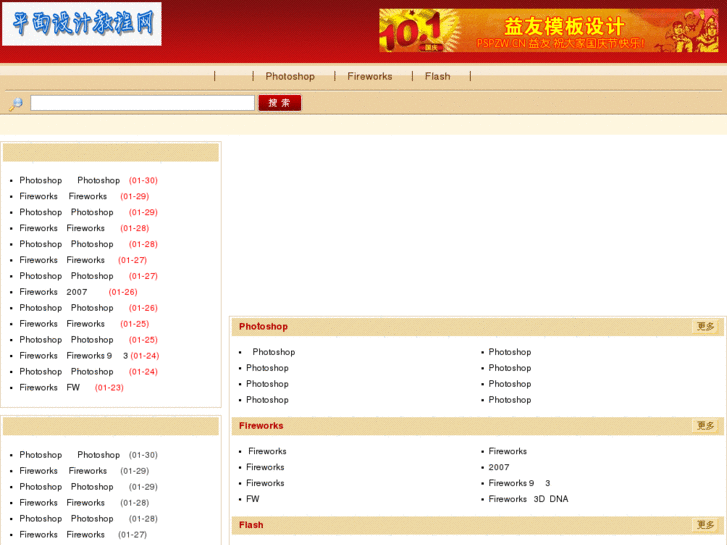The height and width of the screenshot is (545, 727).
Task: Open the undated FW article in the Fireworks section
Action: click(253, 499)
